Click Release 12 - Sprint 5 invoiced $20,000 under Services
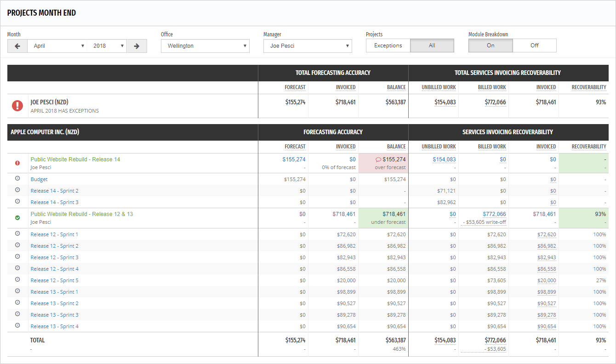616x364 pixels. point(546,280)
